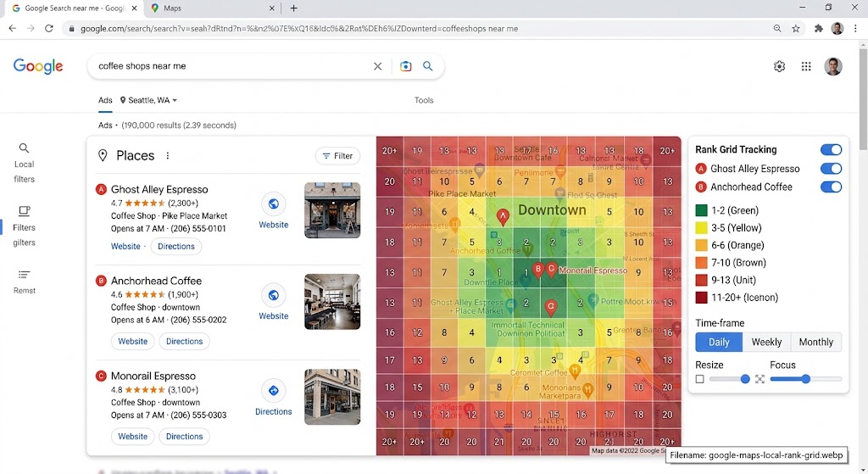The height and width of the screenshot is (474, 868).
Task: Click Anchorhead Coffee globe Website icon
Action: coord(274,295)
